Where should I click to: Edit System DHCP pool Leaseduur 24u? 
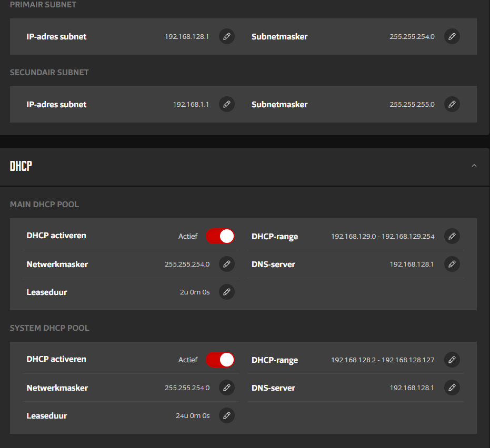(x=226, y=415)
